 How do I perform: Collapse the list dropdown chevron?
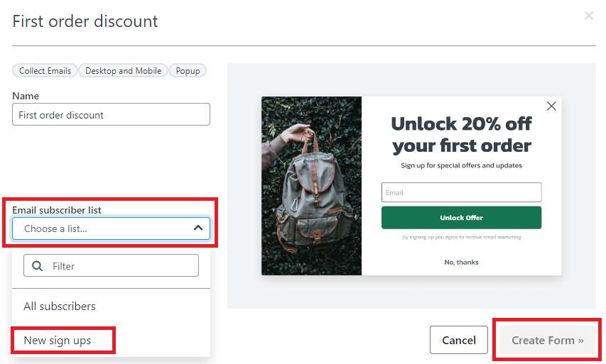[198, 228]
